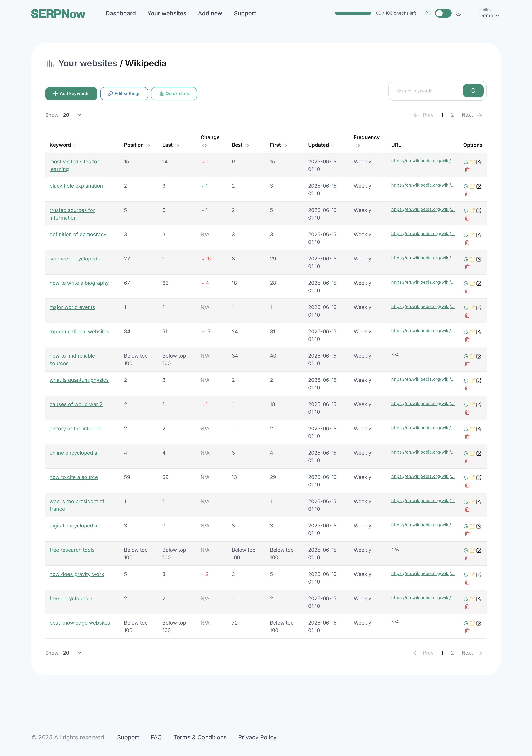This screenshot has height=756, width=532.
Task: Sort table by Last column
Action: (x=177, y=145)
